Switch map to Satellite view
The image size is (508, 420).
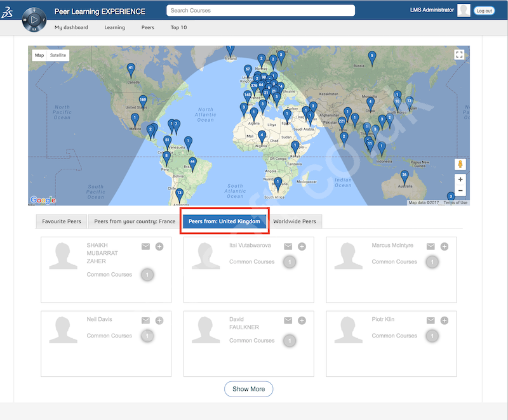tap(58, 55)
